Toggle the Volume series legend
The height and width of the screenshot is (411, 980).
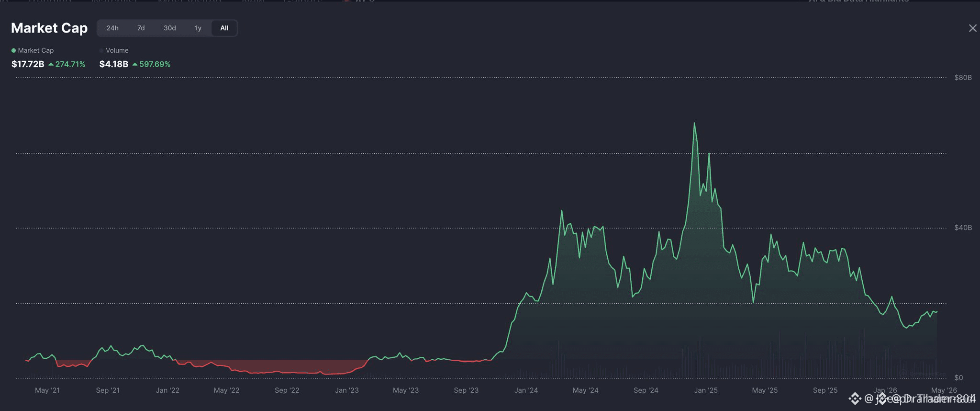(114, 50)
